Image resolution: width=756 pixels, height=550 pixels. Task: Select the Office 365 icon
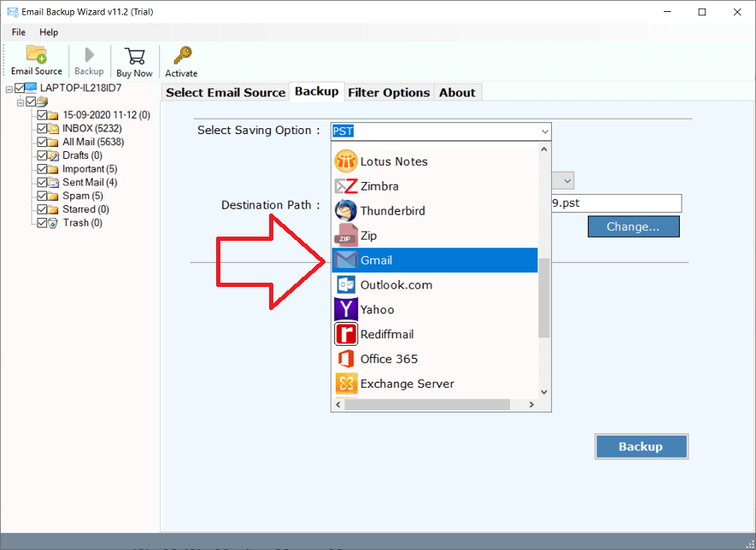(x=346, y=359)
